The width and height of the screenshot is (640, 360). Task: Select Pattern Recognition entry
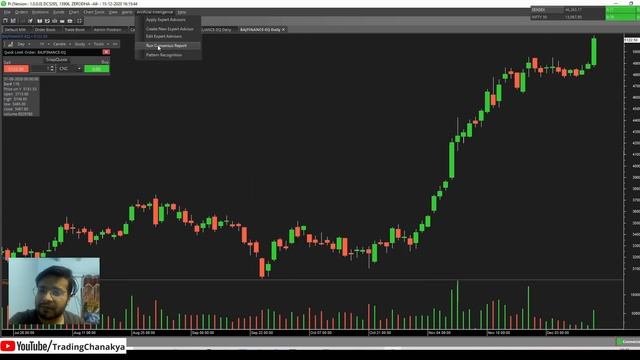pyautogui.click(x=164, y=55)
